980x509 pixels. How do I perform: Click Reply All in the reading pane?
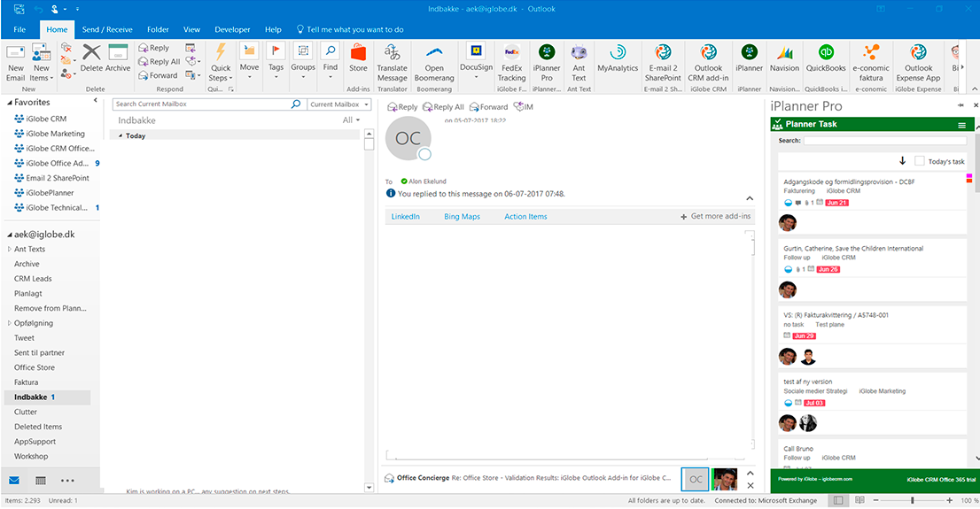coord(443,107)
